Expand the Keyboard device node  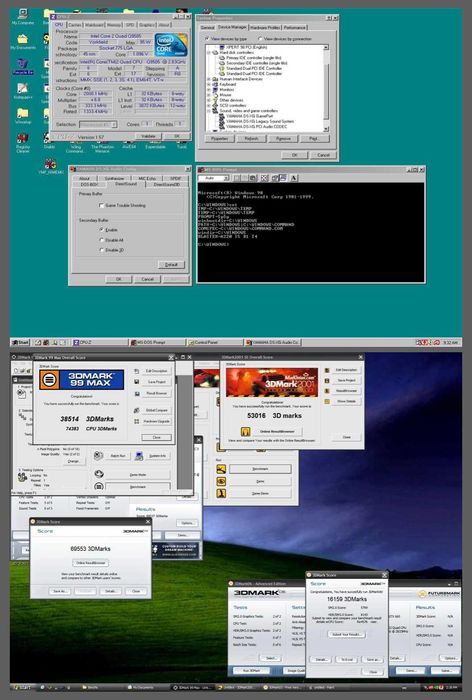(209, 84)
